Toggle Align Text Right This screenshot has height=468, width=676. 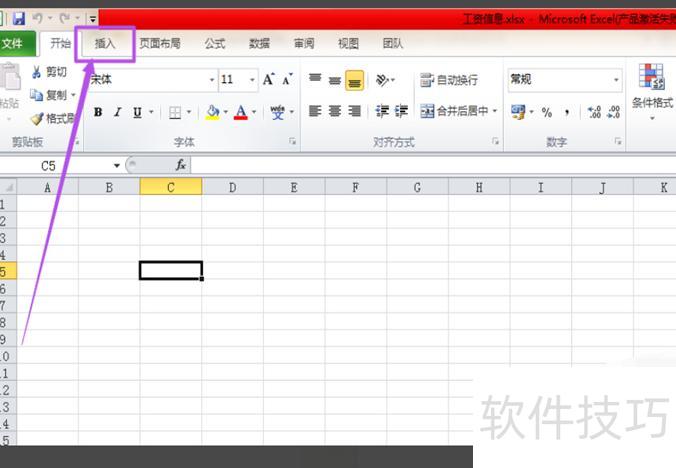tap(354, 112)
